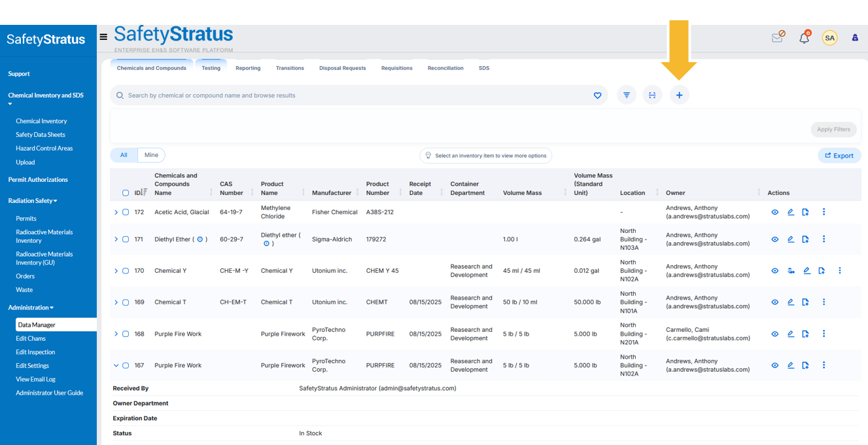Click the heart favorites icon in search bar

(597, 96)
